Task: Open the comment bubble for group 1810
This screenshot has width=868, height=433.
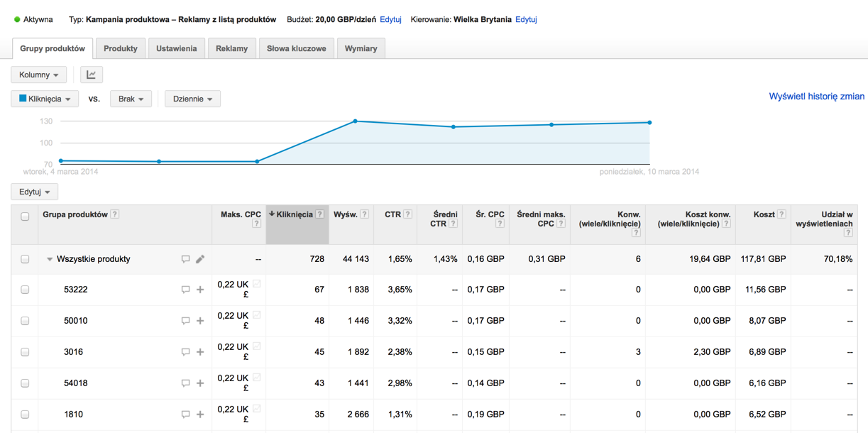Action: 185,414
